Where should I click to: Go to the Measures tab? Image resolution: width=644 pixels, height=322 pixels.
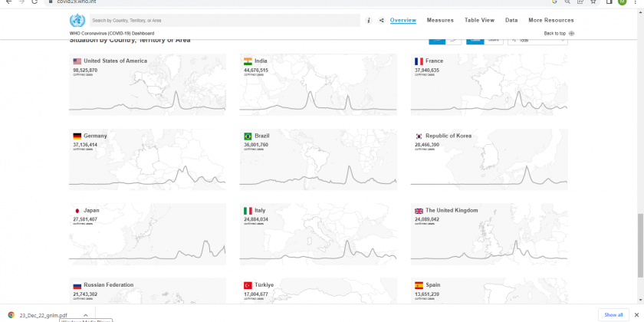coord(440,21)
